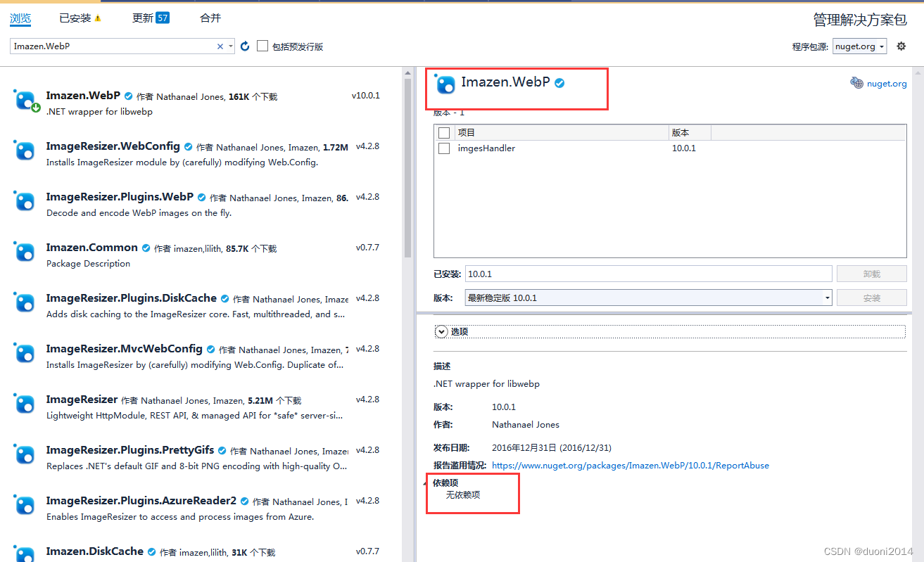Click the ImageResizer.Plugins.PrettyGifs package icon
Screen dimensions: 924x562
point(25,454)
